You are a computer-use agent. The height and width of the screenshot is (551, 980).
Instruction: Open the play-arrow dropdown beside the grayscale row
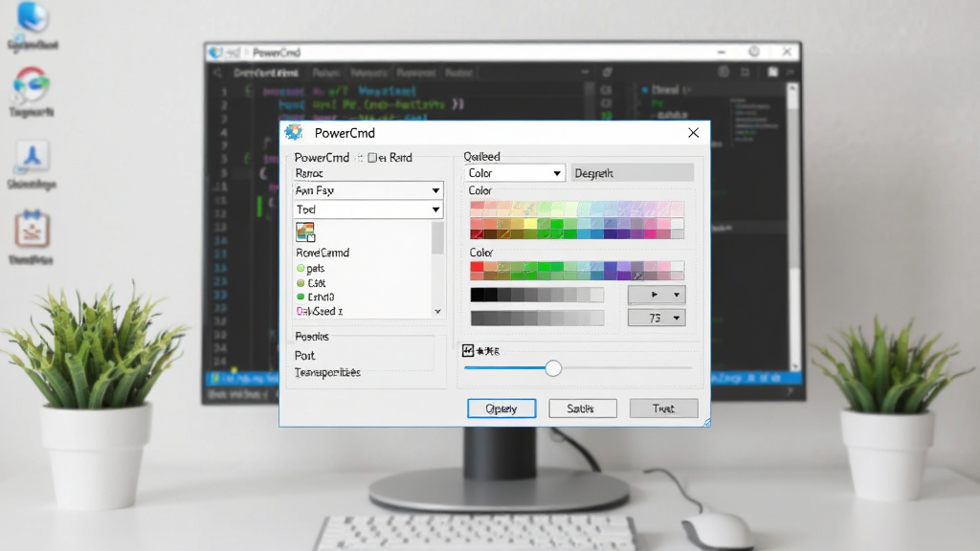pyautogui.click(x=657, y=295)
